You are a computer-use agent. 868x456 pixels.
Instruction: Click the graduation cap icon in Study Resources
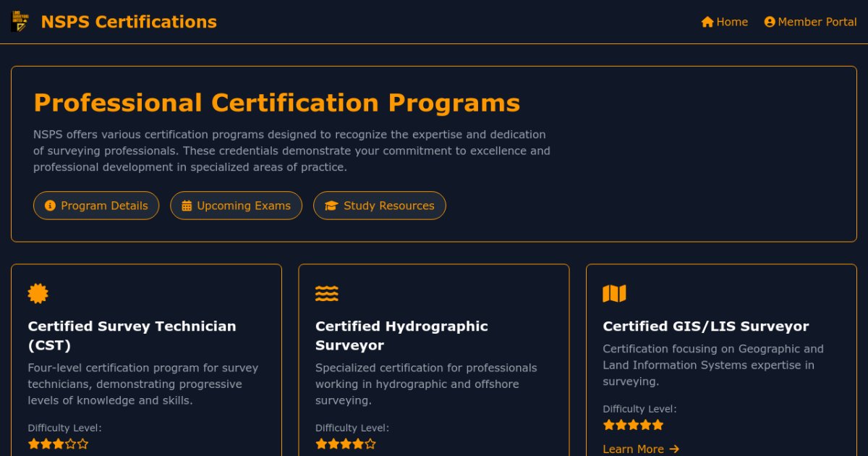[x=331, y=205]
